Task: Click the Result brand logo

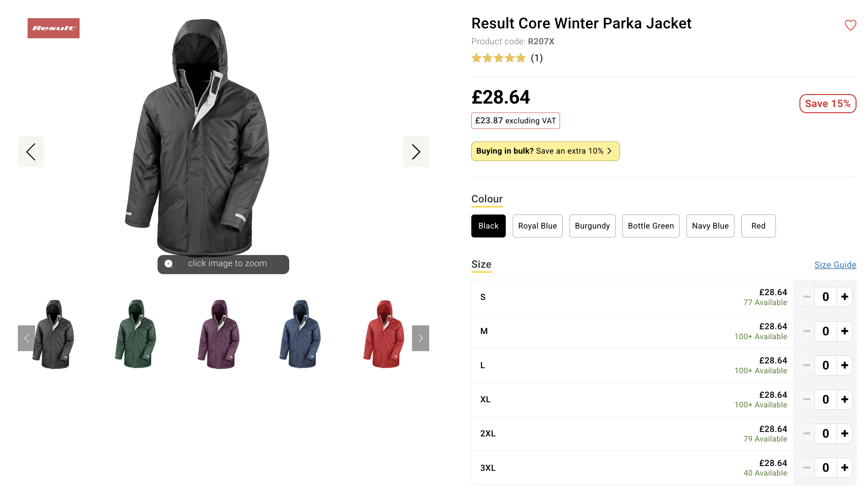Action: click(x=54, y=28)
